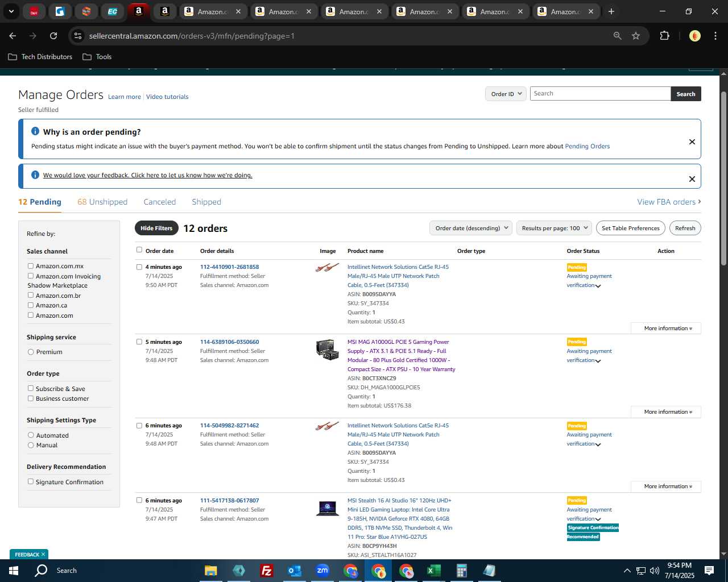Image resolution: width=728 pixels, height=582 pixels.
Task: Click the browser back arrow
Action: click(x=13, y=36)
